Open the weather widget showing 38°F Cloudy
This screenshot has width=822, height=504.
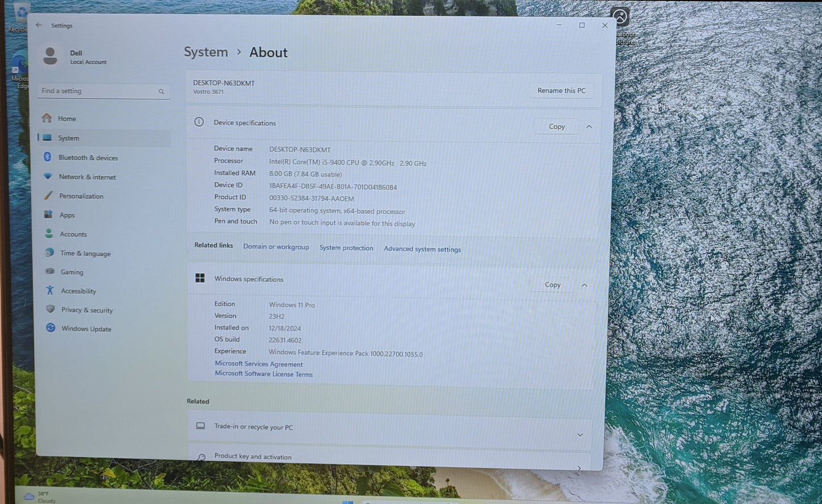[x=40, y=497]
